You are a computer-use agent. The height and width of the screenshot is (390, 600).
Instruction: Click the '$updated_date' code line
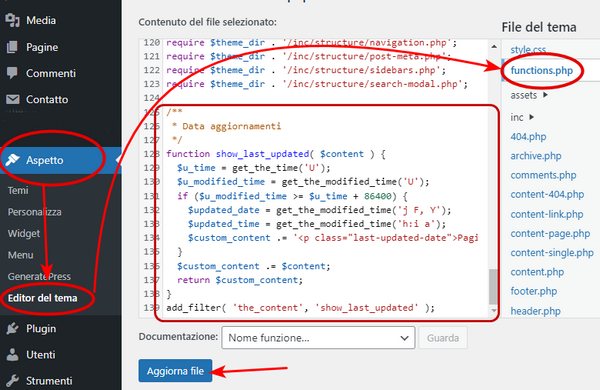click(320, 210)
